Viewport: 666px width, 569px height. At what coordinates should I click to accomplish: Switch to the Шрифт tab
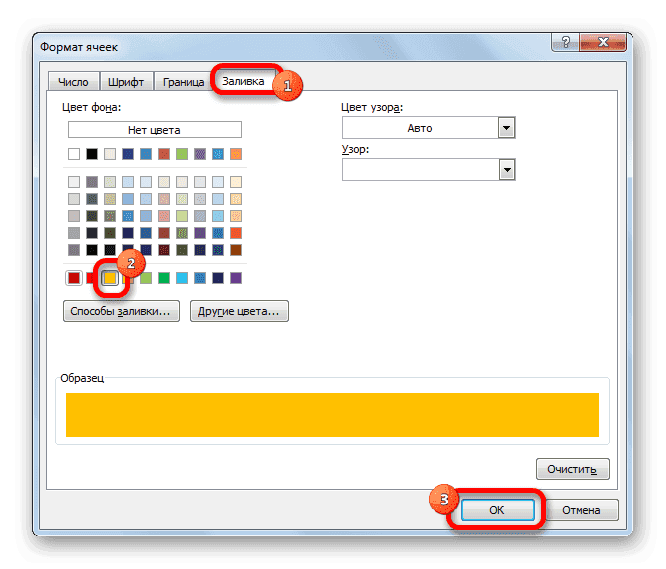(126, 82)
